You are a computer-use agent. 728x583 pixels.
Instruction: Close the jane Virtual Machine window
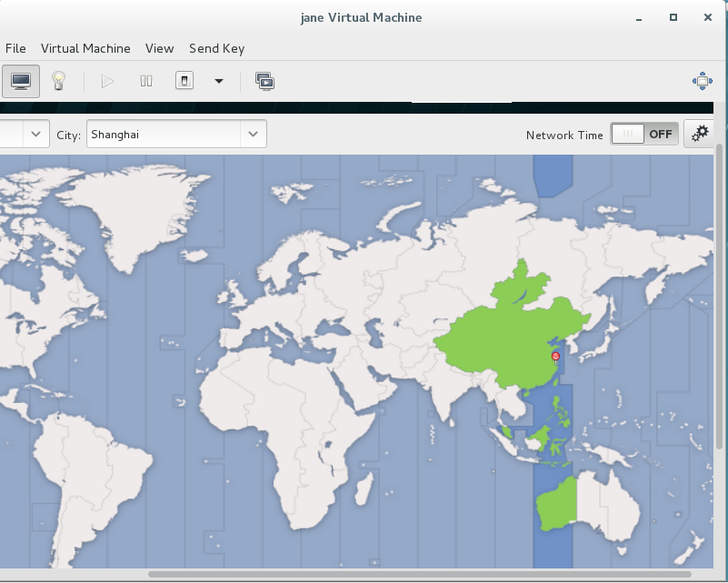tap(708, 17)
